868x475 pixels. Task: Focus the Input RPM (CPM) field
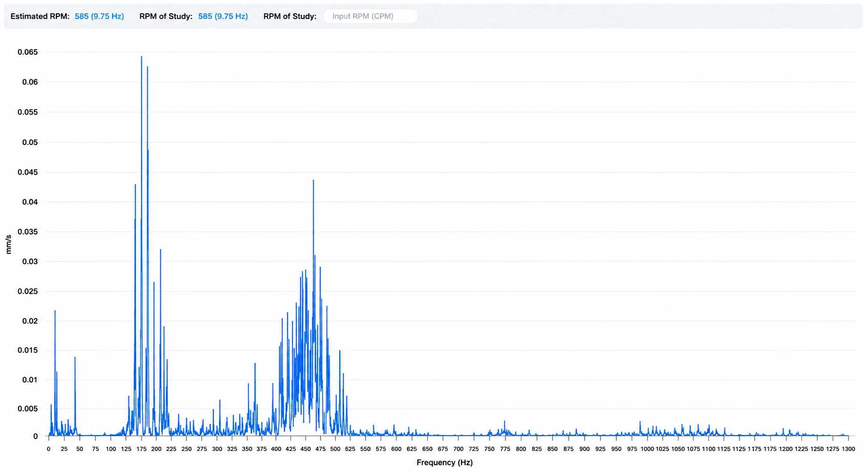click(370, 16)
